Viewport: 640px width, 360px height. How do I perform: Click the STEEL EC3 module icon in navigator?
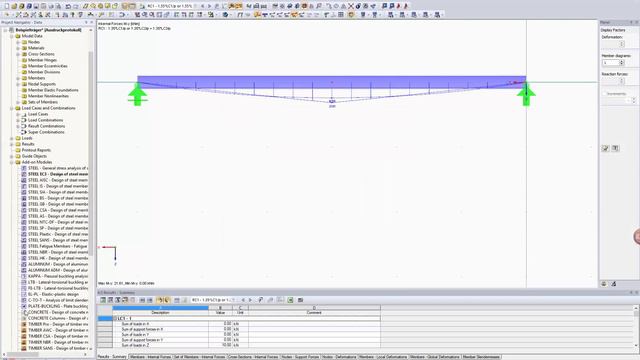[24, 174]
